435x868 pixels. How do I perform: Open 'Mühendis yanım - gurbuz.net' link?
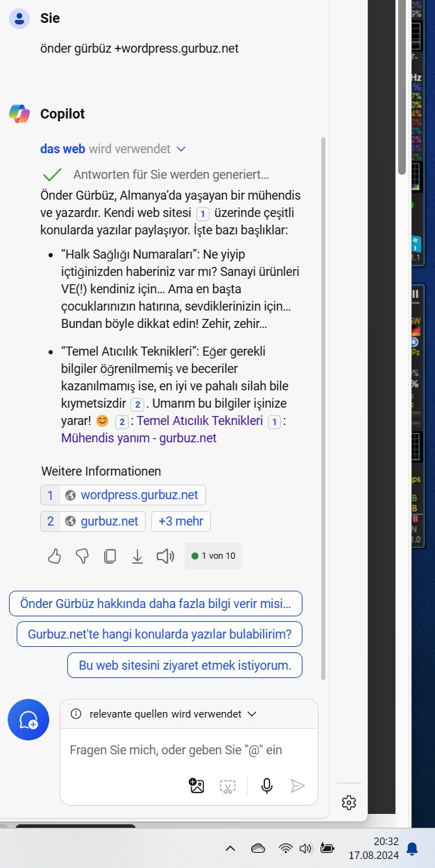coord(139,438)
